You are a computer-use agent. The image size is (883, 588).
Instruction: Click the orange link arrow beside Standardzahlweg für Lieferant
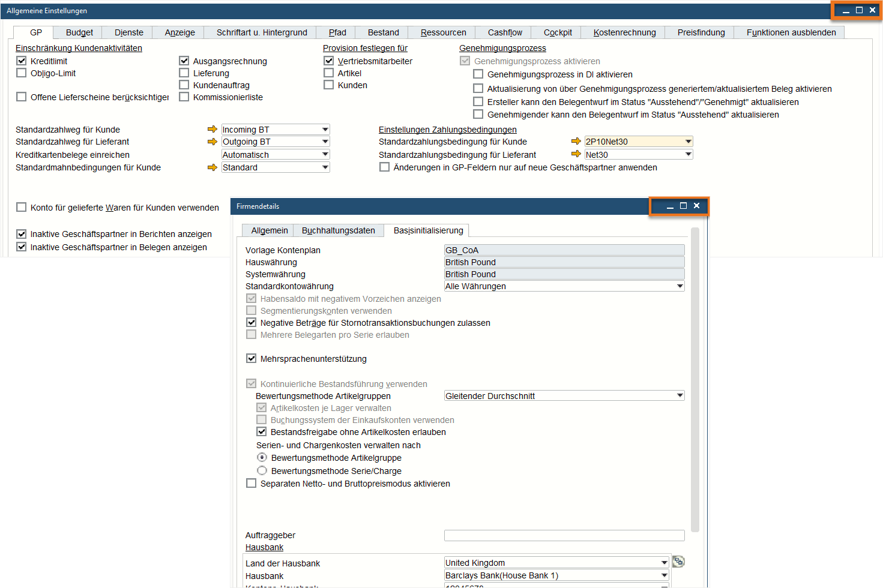[212, 142]
